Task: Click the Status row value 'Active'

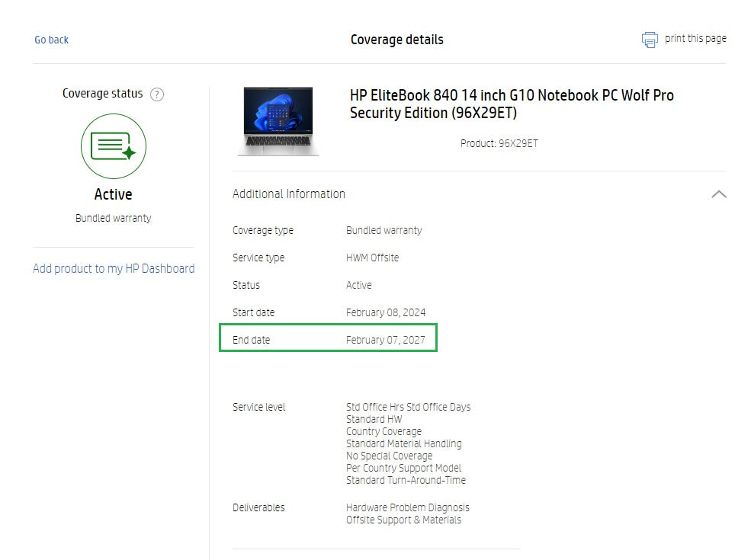Action: 359,285
